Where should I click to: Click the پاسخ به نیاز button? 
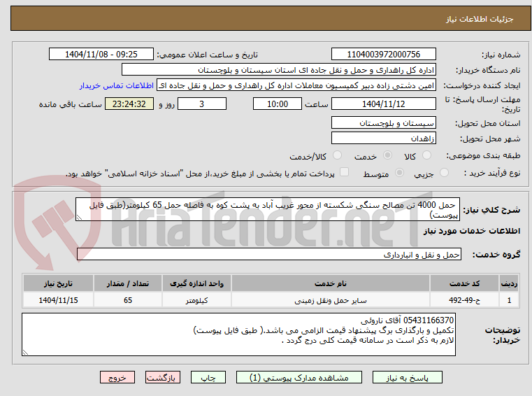click(407, 377)
